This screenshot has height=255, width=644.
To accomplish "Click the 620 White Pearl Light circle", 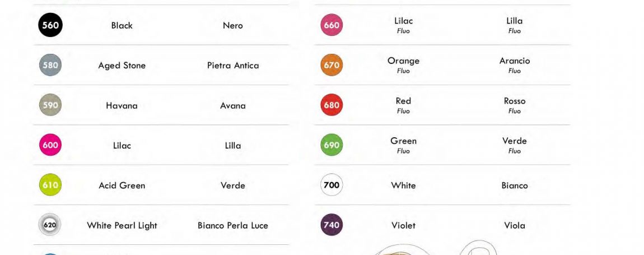I will pyautogui.click(x=50, y=225).
